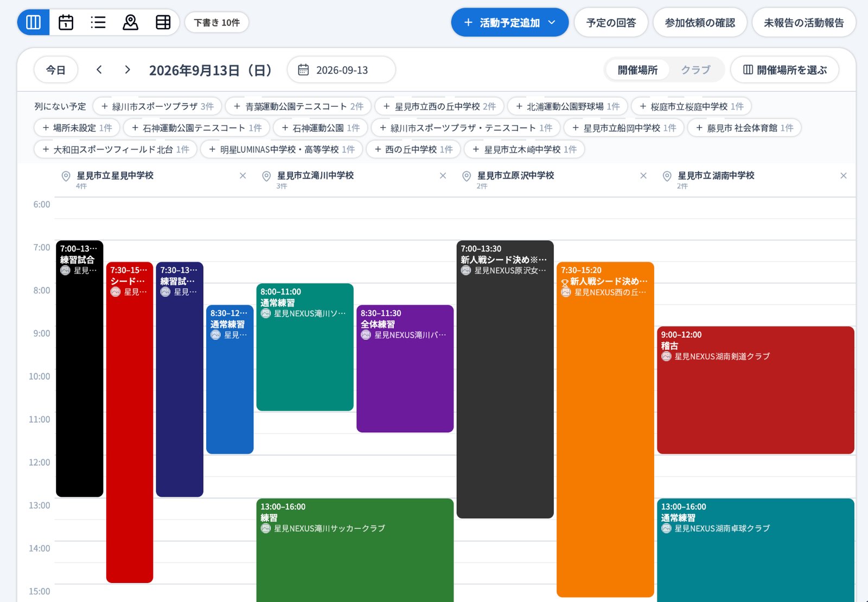Toggle grouping to クラブ
Screen dimensions: 868x602
pyautogui.click(x=695, y=70)
